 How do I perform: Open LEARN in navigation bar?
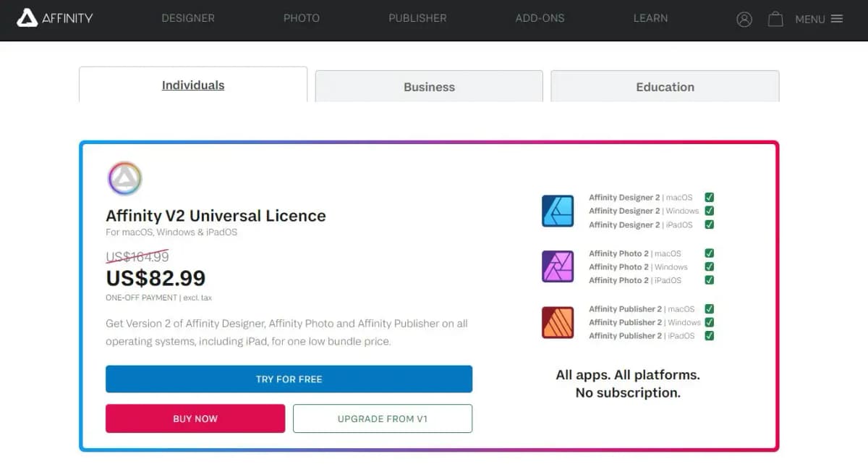pos(650,18)
